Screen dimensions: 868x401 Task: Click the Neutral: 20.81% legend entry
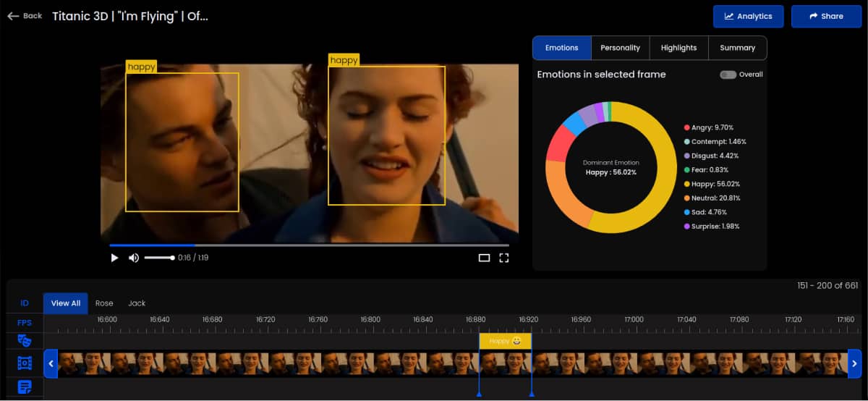[712, 198]
